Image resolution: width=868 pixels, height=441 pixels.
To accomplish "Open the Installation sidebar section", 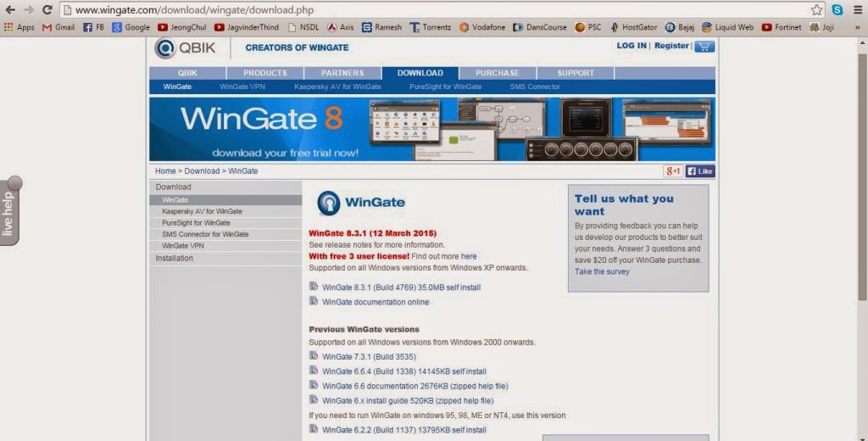I will (225, 258).
